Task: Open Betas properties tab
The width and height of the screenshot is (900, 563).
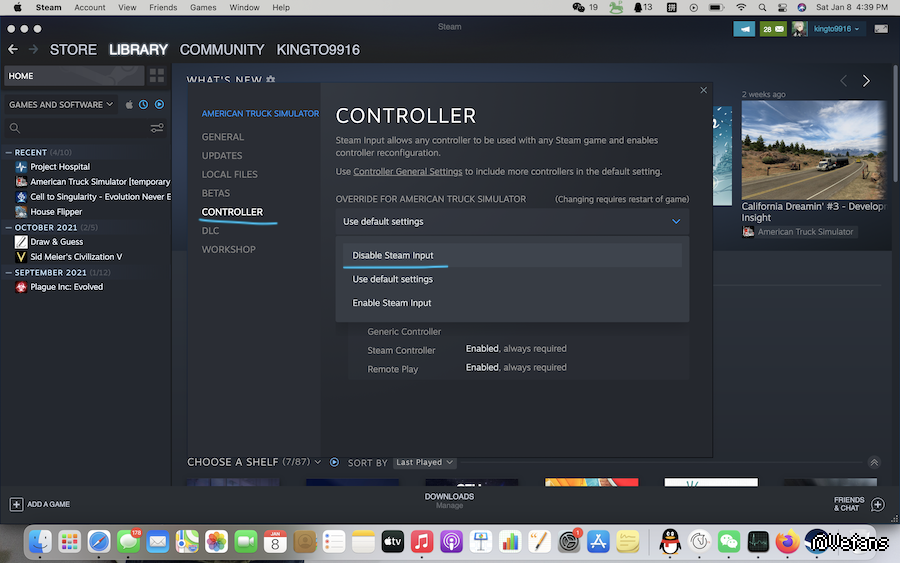Action: coord(215,193)
